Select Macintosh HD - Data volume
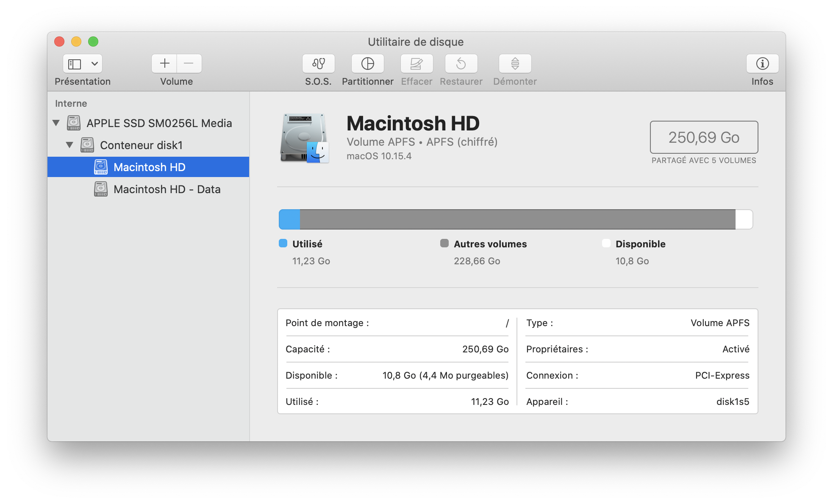 point(167,189)
